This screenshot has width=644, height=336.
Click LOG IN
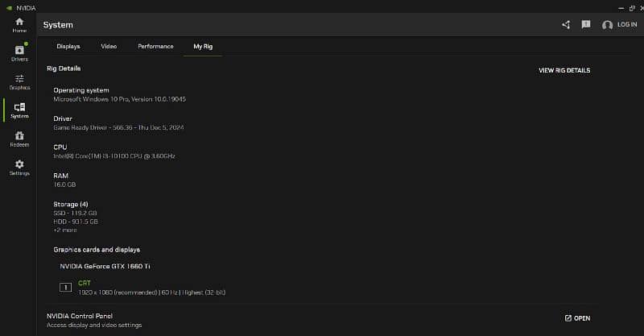[627, 25]
